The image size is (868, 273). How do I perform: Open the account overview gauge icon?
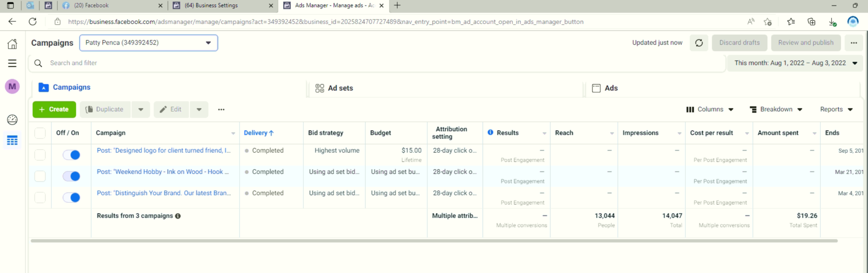pos(12,120)
